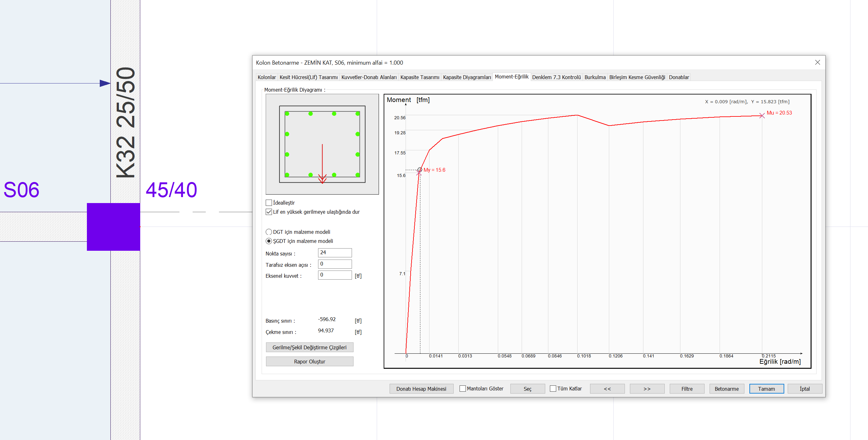The width and height of the screenshot is (868, 440).
Task: Switch to Kapasite Diyagramları tab
Action: [x=467, y=77]
